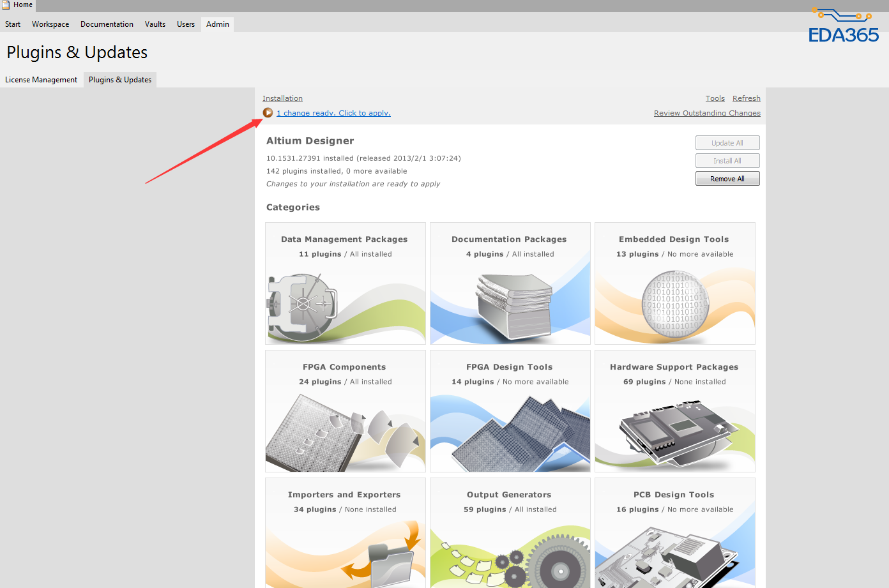
Task: Open the Users menu tab
Action: point(186,24)
